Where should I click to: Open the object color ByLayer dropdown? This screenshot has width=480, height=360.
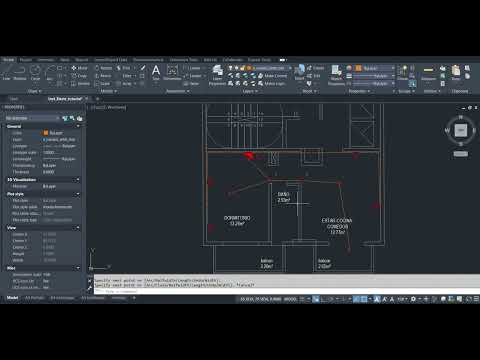coord(375,68)
